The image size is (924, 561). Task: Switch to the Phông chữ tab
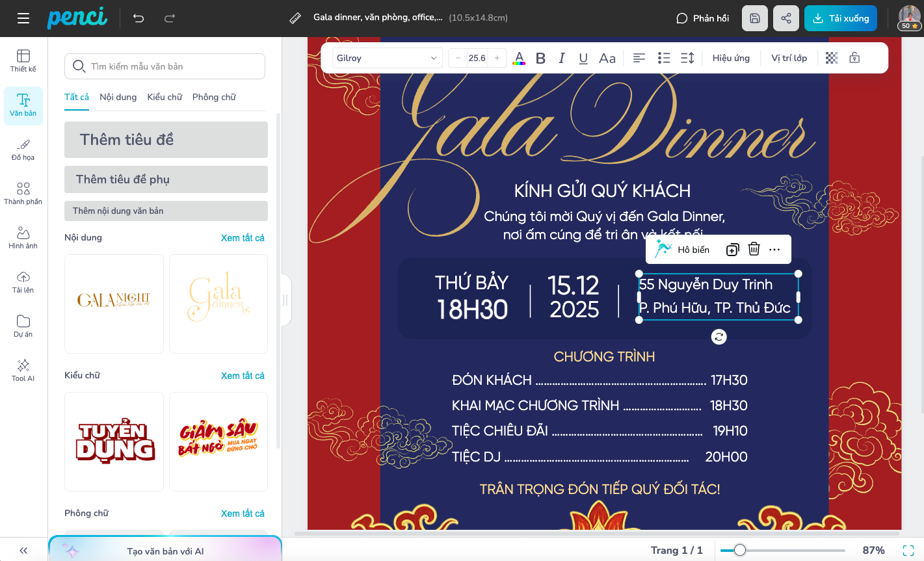(x=214, y=97)
